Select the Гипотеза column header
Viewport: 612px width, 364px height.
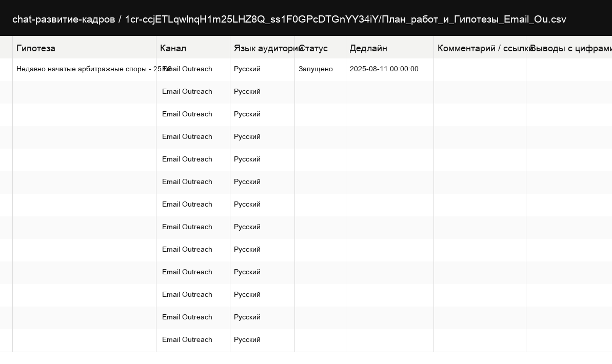click(x=84, y=48)
